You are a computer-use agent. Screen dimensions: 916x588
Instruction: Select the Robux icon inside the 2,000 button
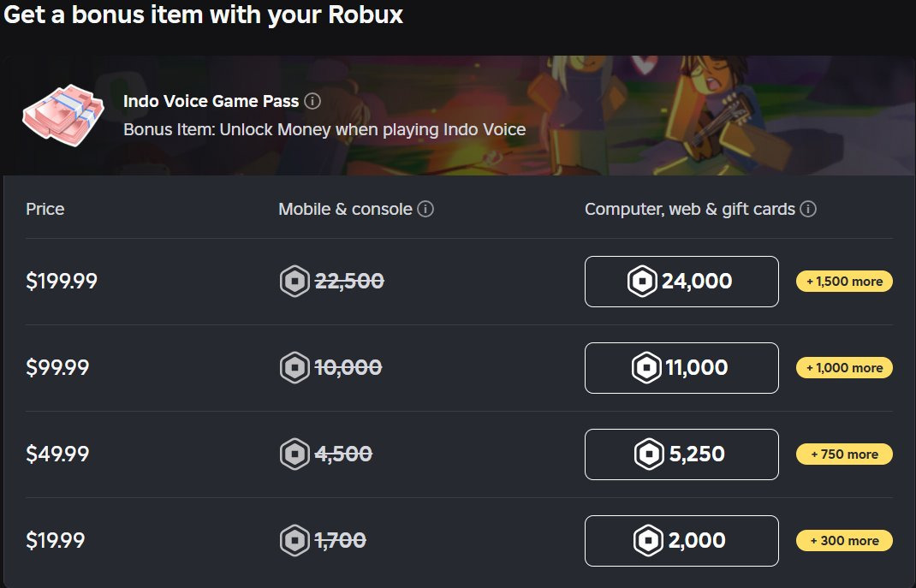pyautogui.click(x=648, y=540)
